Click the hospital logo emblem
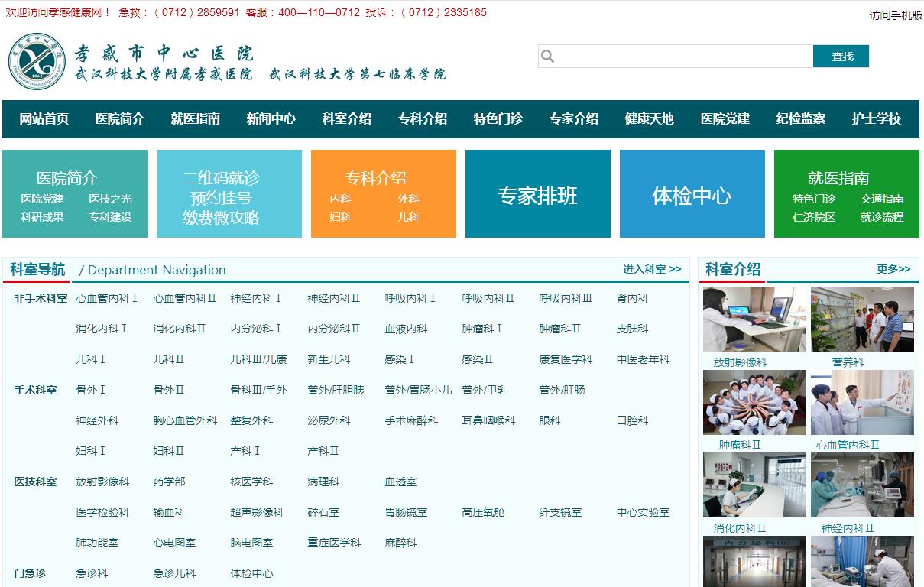The width and height of the screenshot is (924, 587). (38, 62)
